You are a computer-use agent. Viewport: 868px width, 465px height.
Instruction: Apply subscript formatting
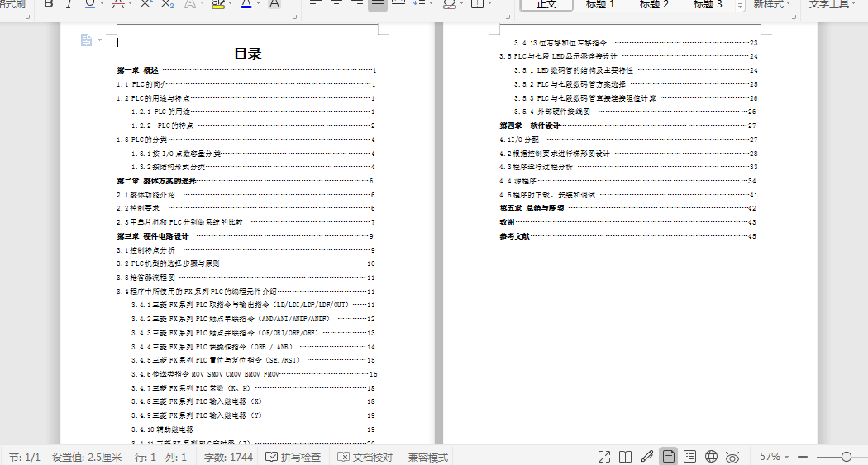click(167, 4)
